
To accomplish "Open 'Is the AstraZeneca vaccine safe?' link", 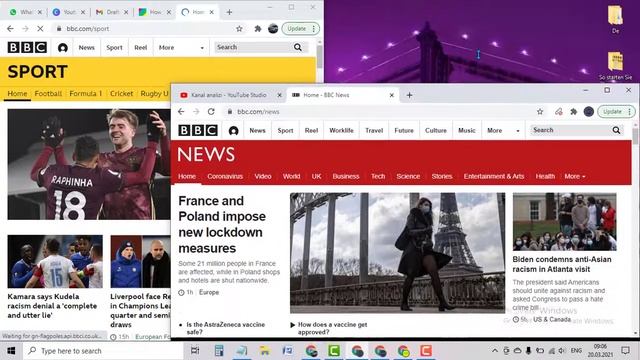I will (225, 328).
